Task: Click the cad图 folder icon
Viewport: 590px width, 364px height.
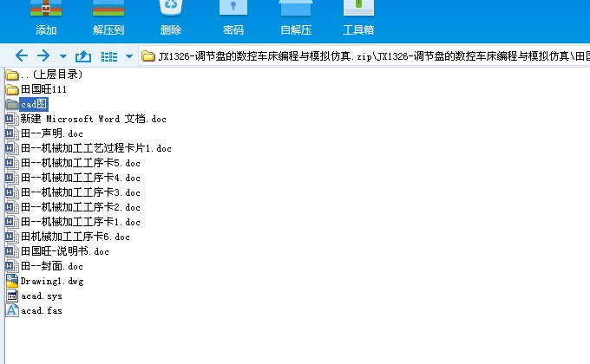Action: pyautogui.click(x=12, y=104)
